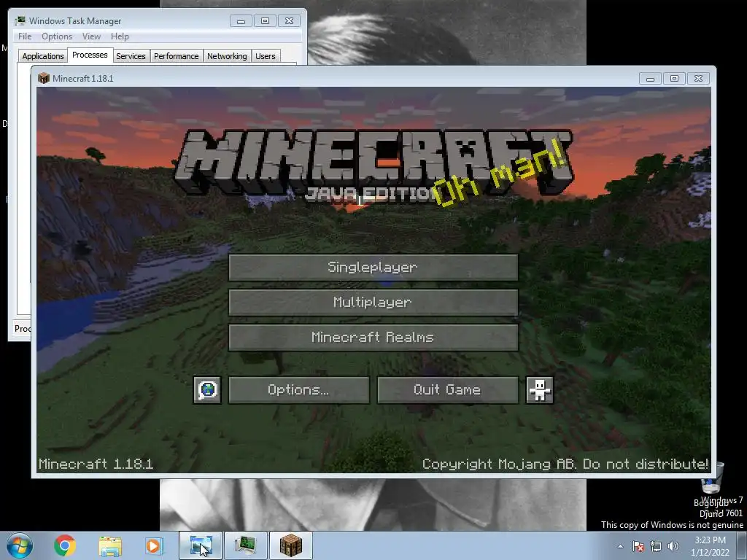Viewport: 747px width, 560px height.
Task: Click the Minecraft window title crafting-table icon
Action: [x=44, y=78]
